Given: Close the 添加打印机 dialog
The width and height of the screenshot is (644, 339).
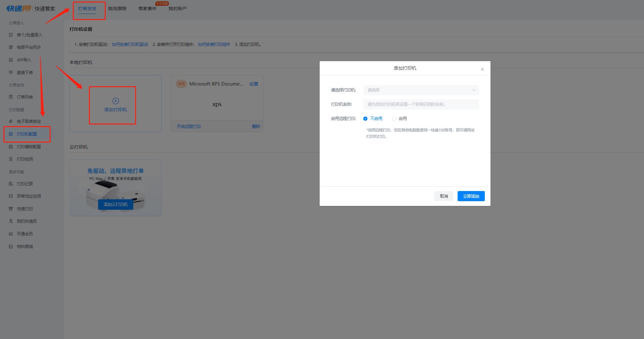Looking at the screenshot, I should [482, 69].
